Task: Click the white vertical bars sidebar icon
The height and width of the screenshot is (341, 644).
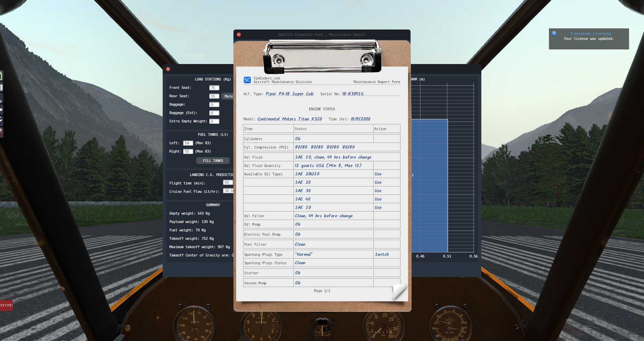Action: click(1, 88)
